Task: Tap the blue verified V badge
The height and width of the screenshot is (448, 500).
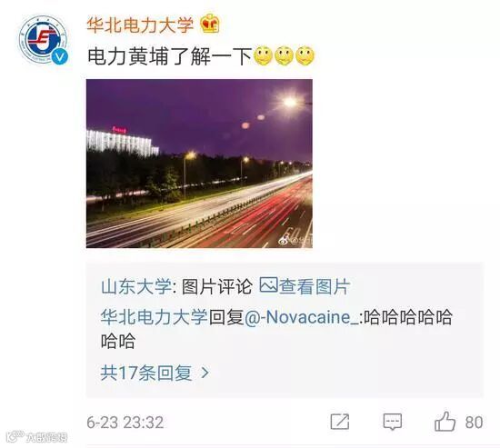Action: (x=60, y=56)
